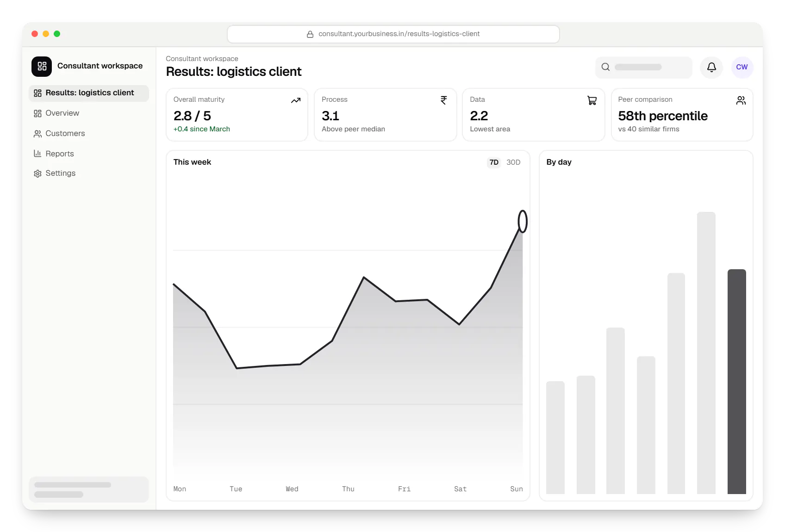This screenshot has height=532, width=785.
Task: Open the notifications bell
Action: pyautogui.click(x=711, y=68)
